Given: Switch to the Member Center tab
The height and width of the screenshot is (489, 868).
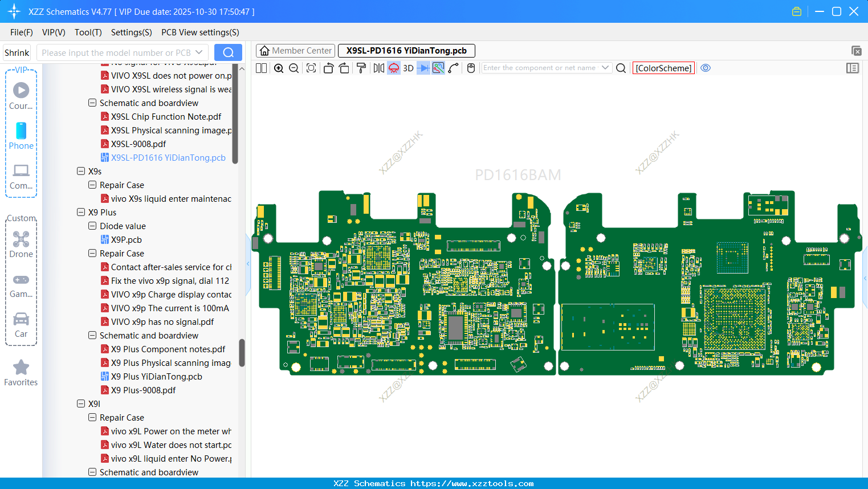Looking at the screenshot, I should click(x=296, y=51).
